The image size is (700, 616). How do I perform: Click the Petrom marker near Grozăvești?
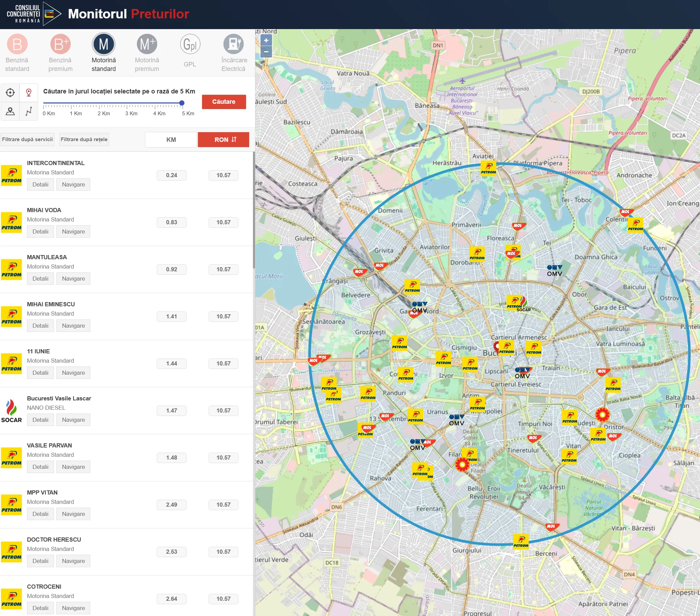coord(400,343)
